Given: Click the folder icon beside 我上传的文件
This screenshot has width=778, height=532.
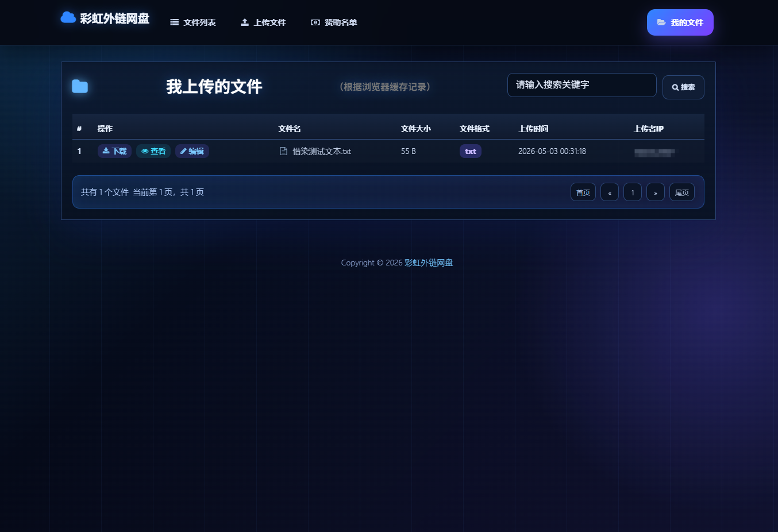Looking at the screenshot, I should tap(80, 87).
